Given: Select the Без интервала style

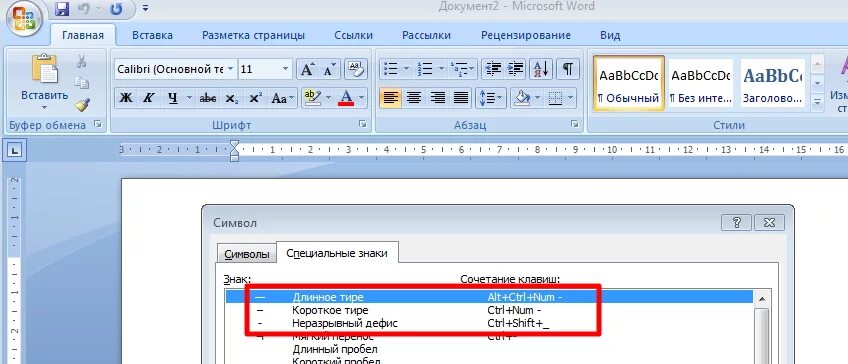Looking at the screenshot, I should pyautogui.click(x=701, y=83).
